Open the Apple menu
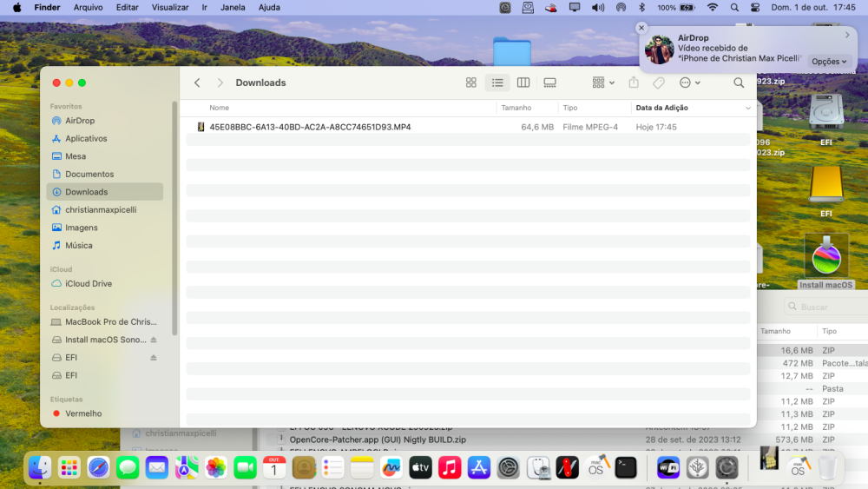Image resolution: width=868 pixels, height=489 pixels. point(17,7)
